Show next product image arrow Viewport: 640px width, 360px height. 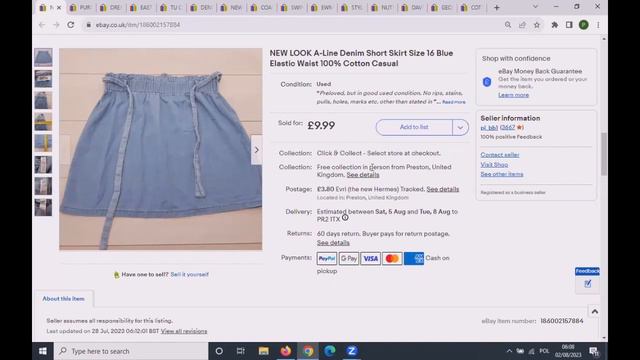click(x=257, y=150)
